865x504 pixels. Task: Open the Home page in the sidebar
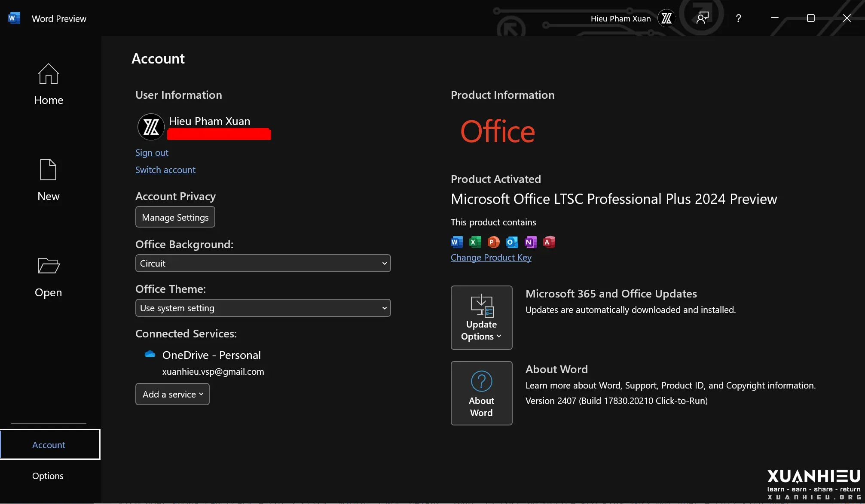(49, 84)
